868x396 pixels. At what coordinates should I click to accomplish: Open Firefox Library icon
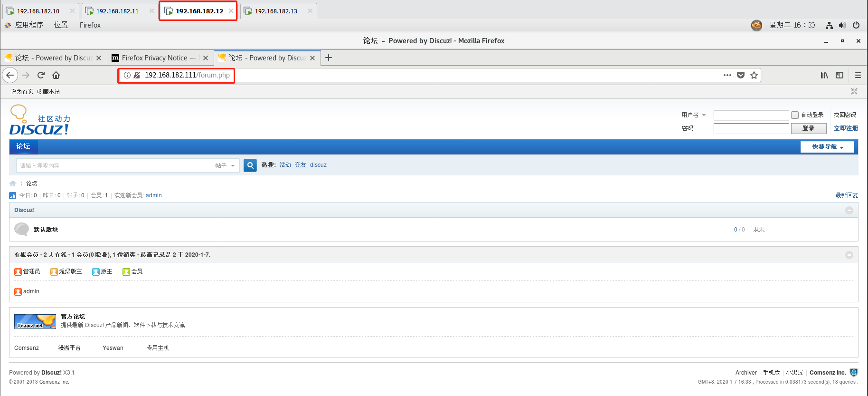(x=824, y=75)
